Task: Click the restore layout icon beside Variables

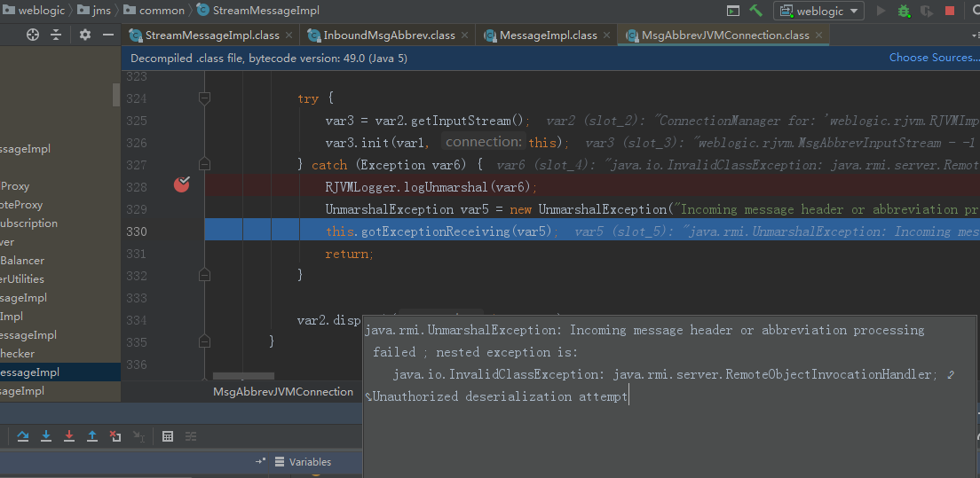Action: click(261, 462)
